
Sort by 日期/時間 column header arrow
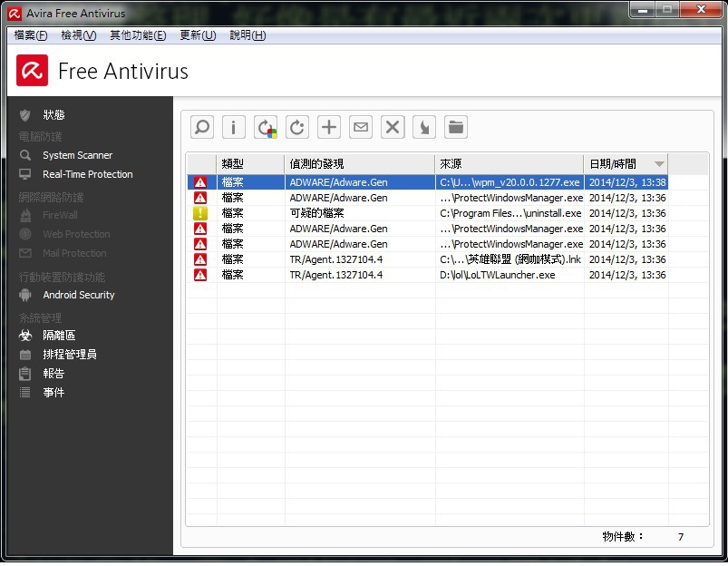(x=659, y=164)
